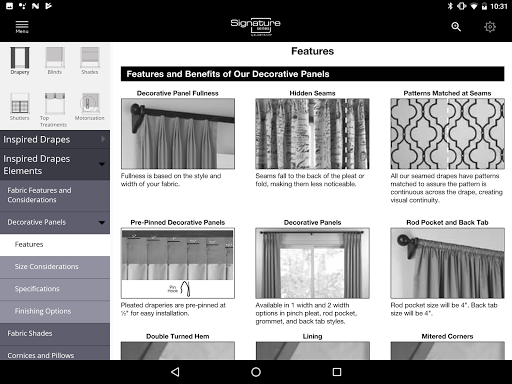
Task: Select the Blinds category icon
Action: [55, 61]
